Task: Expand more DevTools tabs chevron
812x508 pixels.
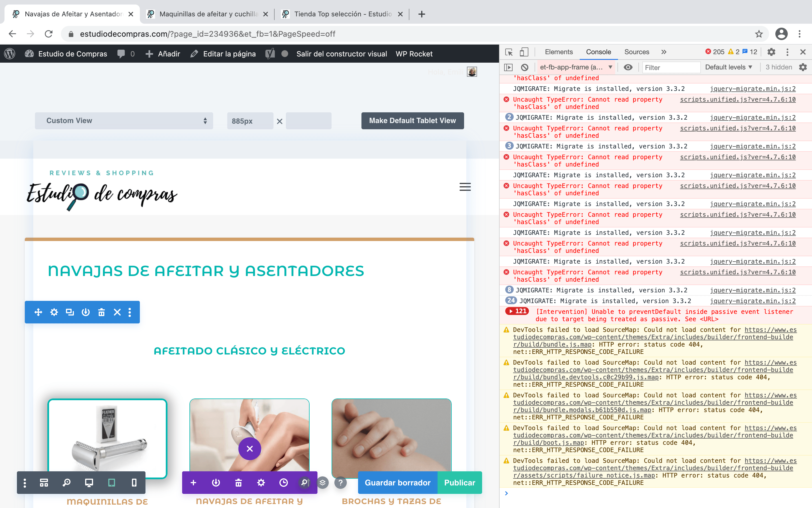Action: [x=664, y=52]
